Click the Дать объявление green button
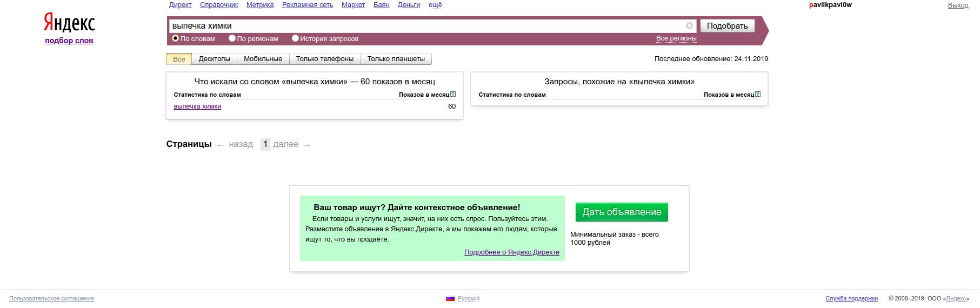 click(622, 212)
